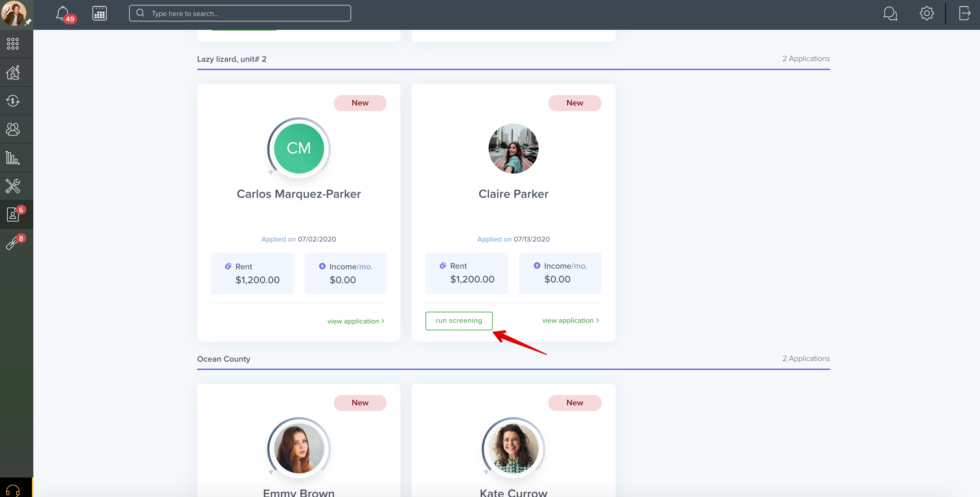Focus the 'Type here to search' field
This screenshot has height=497, width=980.
pos(240,13)
